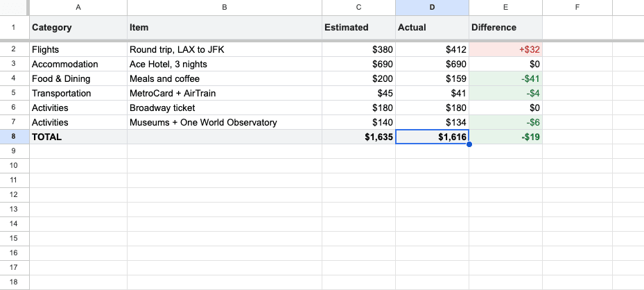Viewport: 644px width, 290px height.
Task: Select the $140 estimated cell
Action: pyautogui.click(x=358, y=122)
